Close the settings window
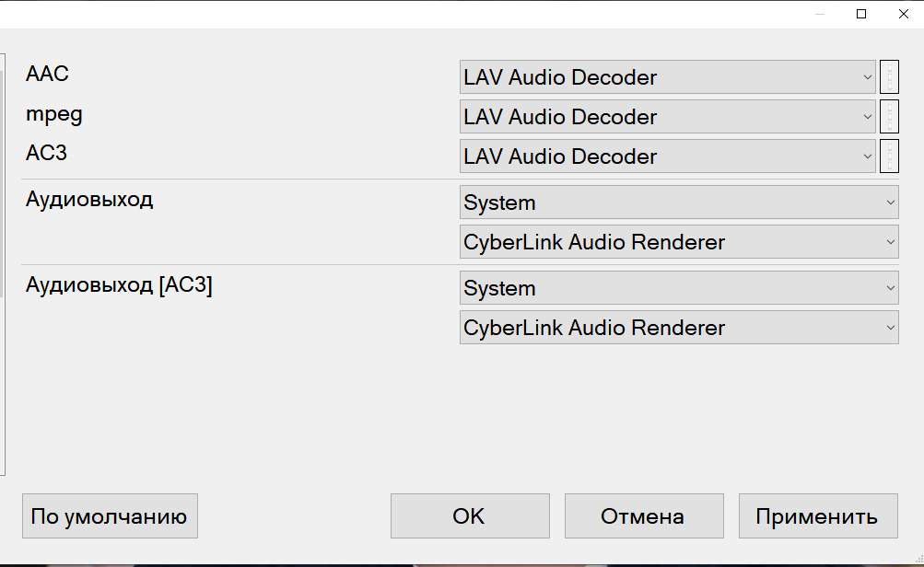The image size is (924, 567). (x=904, y=14)
